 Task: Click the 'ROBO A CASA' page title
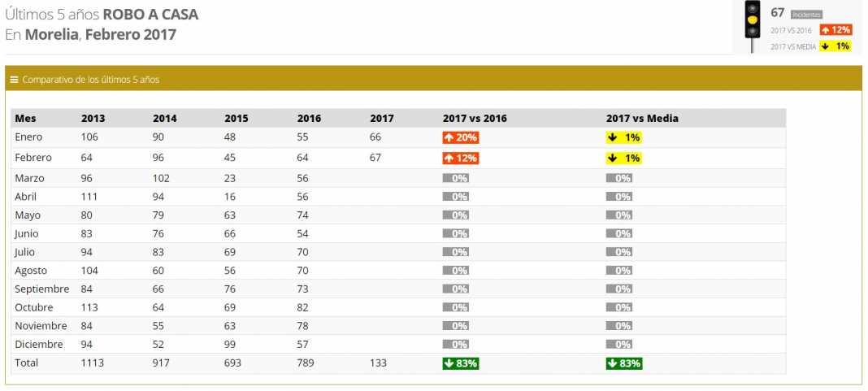point(150,15)
